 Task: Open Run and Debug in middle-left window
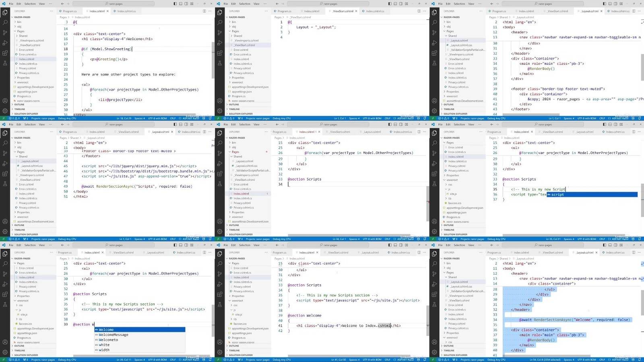tap(5, 163)
